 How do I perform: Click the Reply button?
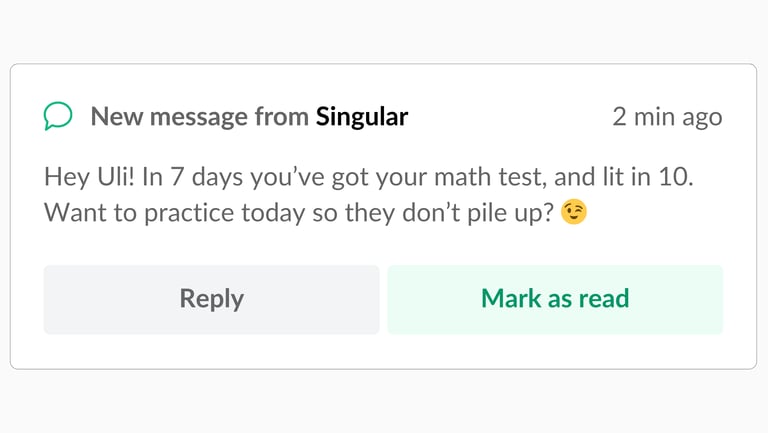pyautogui.click(x=212, y=299)
